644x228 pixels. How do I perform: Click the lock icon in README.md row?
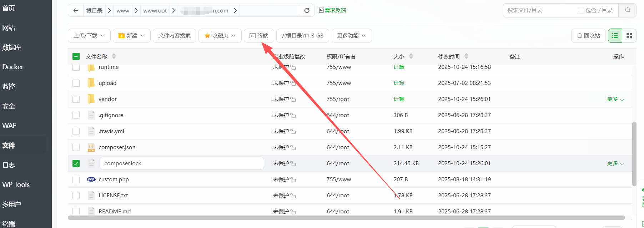coord(293,212)
